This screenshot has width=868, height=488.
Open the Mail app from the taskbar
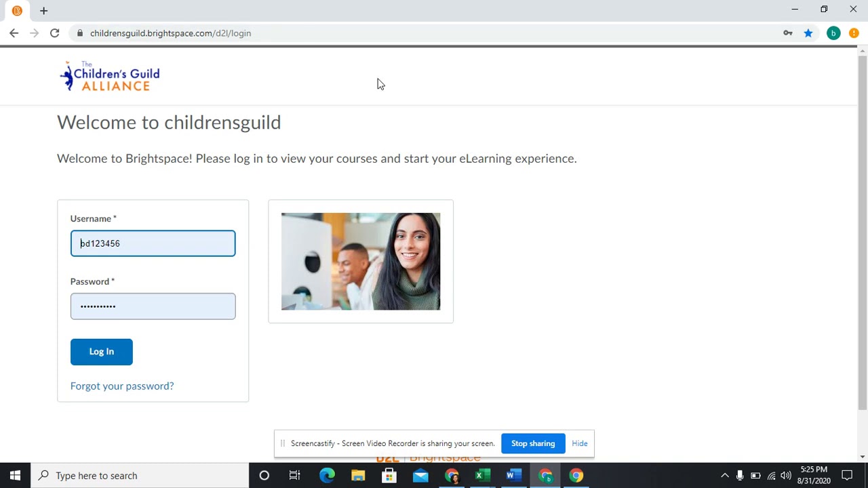coord(420,476)
